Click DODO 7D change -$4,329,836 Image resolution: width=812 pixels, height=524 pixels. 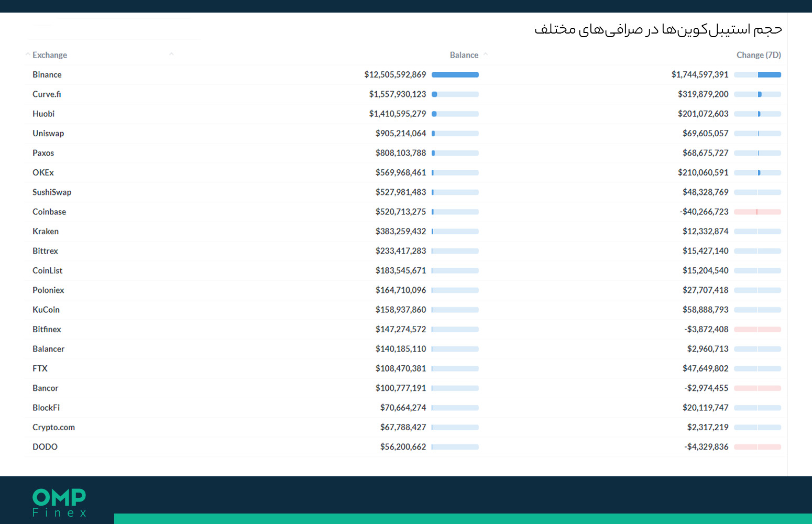[x=706, y=447]
